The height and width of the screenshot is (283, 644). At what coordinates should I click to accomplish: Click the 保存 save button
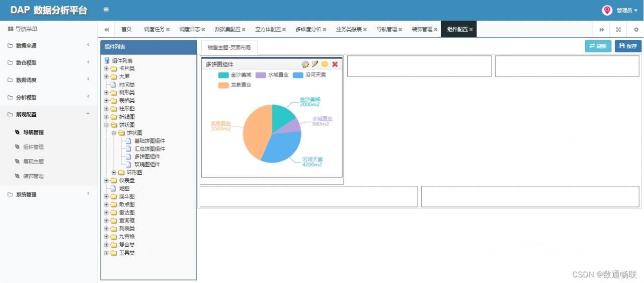coord(628,46)
